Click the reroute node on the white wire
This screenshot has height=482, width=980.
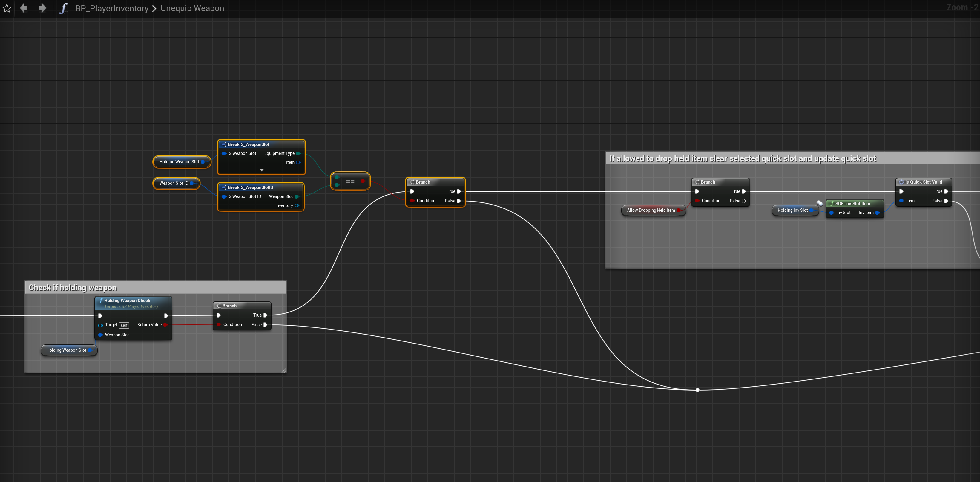[697, 390]
